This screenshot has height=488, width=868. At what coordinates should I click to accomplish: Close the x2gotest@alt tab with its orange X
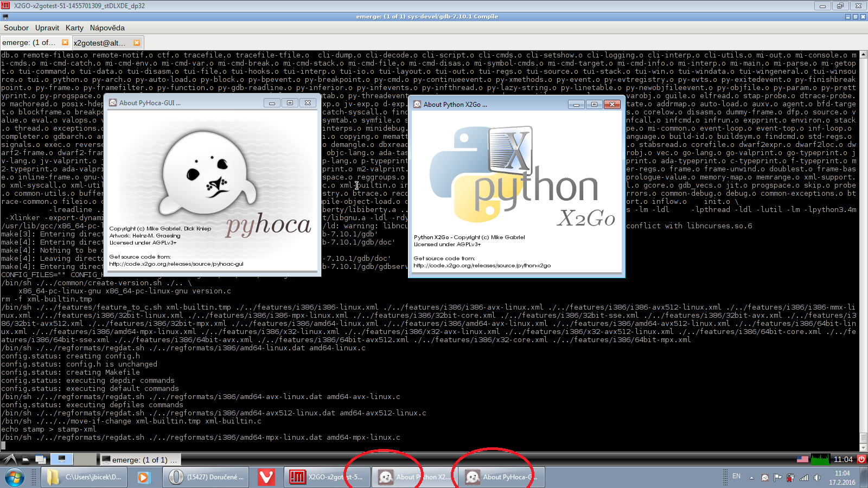pyautogui.click(x=137, y=43)
